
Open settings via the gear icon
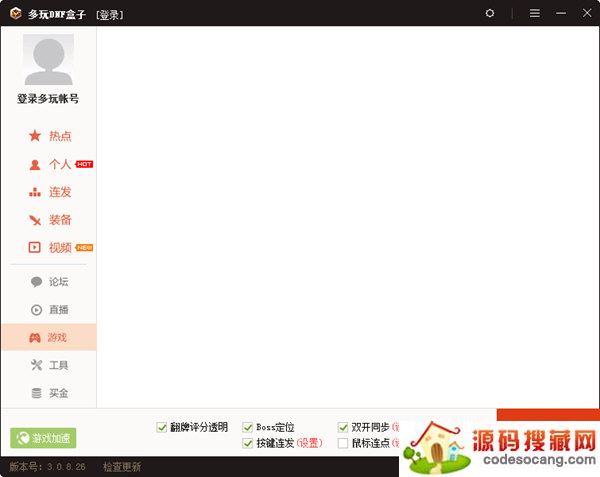(x=489, y=13)
